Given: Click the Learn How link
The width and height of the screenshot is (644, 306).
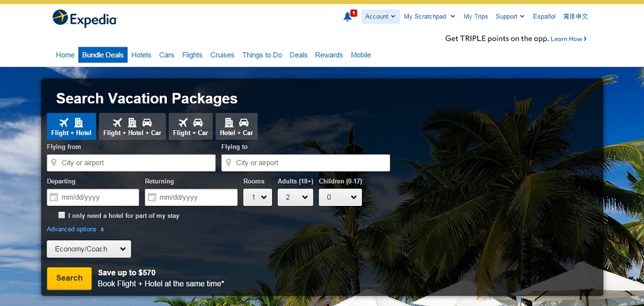Looking at the screenshot, I should click(x=568, y=39).
